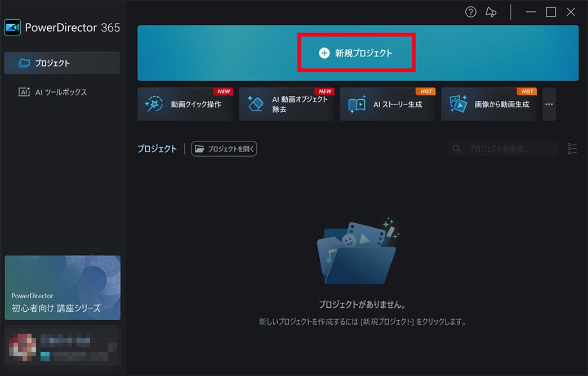Click the blurred user profile avatar

[23, 347]
